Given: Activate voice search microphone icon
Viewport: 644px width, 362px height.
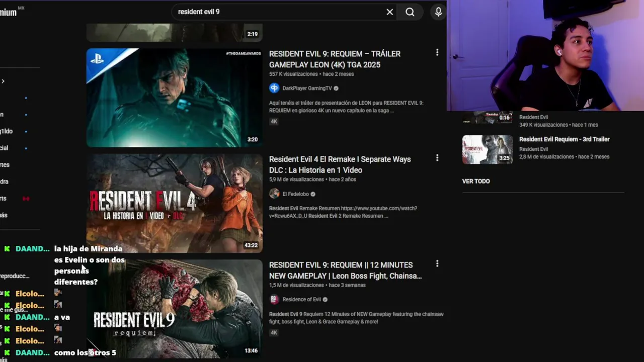Looking at the screenshot, I should [438, 12].
